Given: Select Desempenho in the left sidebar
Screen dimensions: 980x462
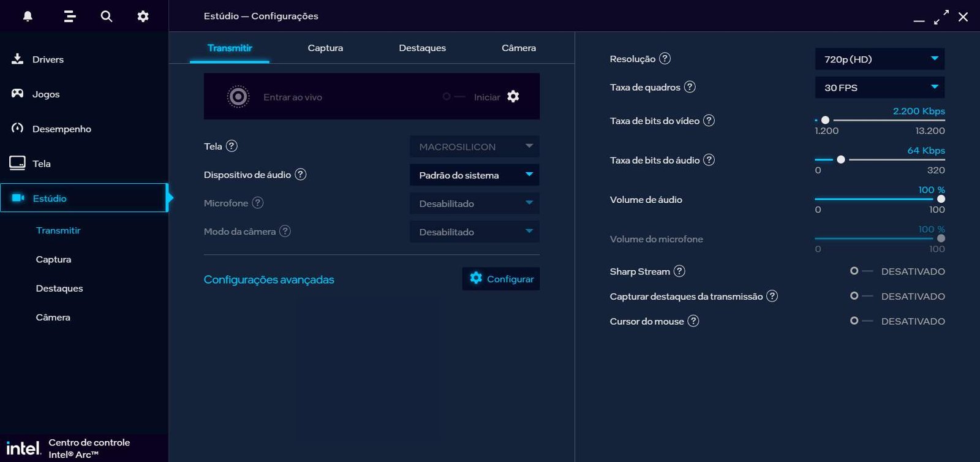Looking at the screenshot, I should 61,129.
